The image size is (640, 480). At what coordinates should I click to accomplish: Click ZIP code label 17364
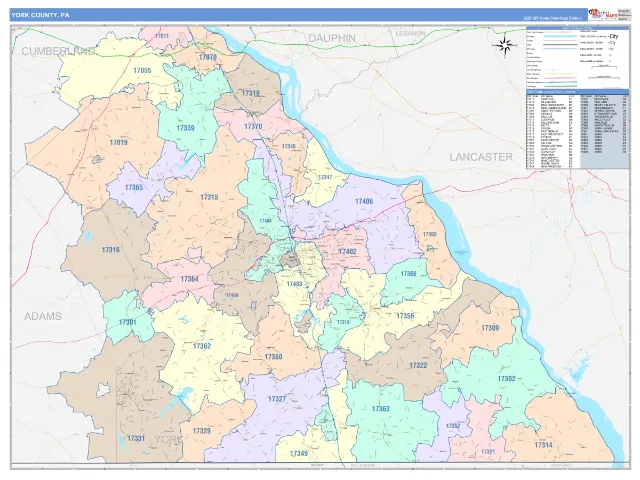(189, 280)
